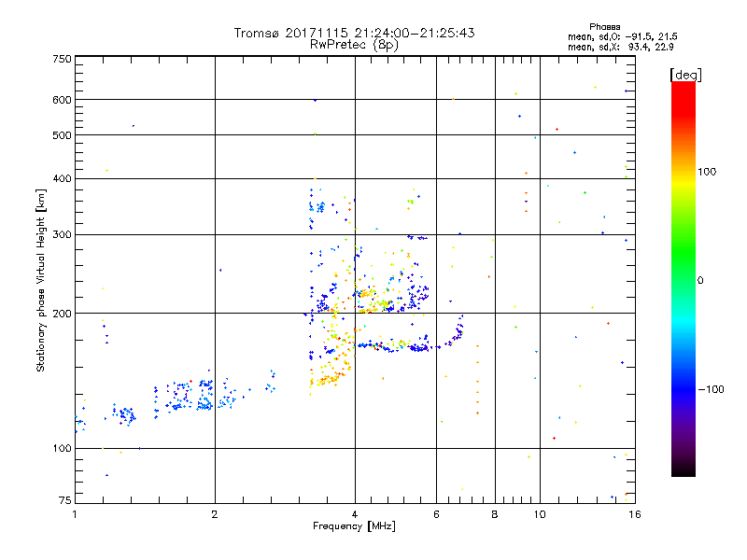Click the plot title 'Tromsø 20171115 21:24:00-21:25:43'

(x=354, y=33)
